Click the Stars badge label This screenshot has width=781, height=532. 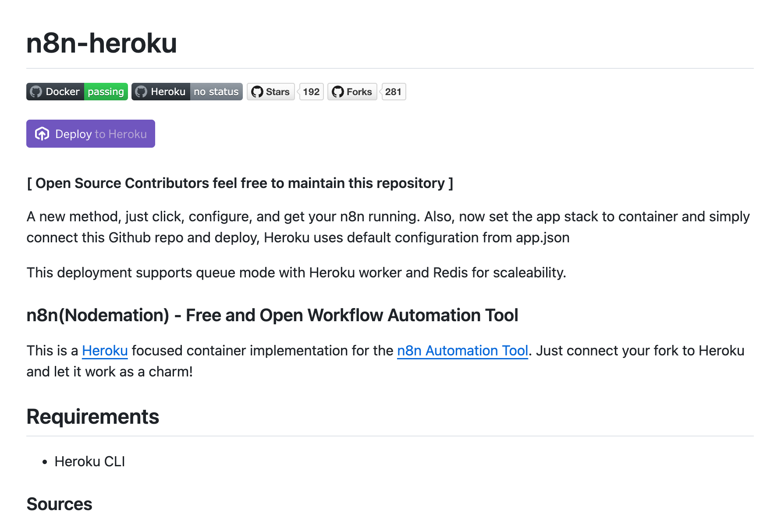pyautogui.click(x=278, y=92)
